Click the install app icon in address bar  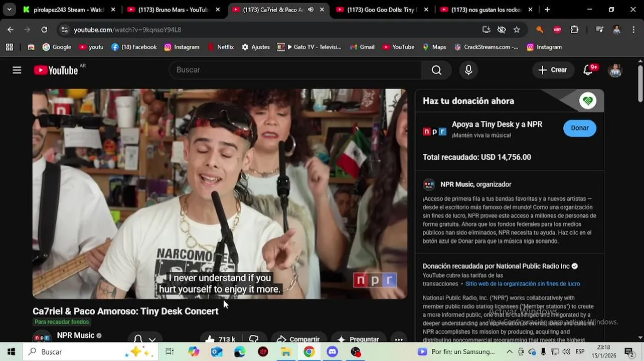486,30
